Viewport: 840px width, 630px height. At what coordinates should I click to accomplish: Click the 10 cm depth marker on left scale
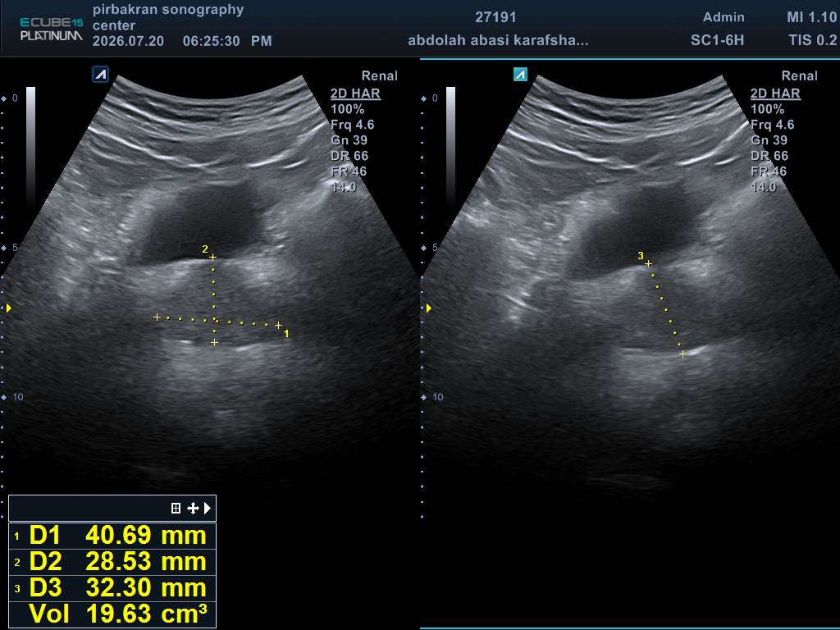[18, 397]
